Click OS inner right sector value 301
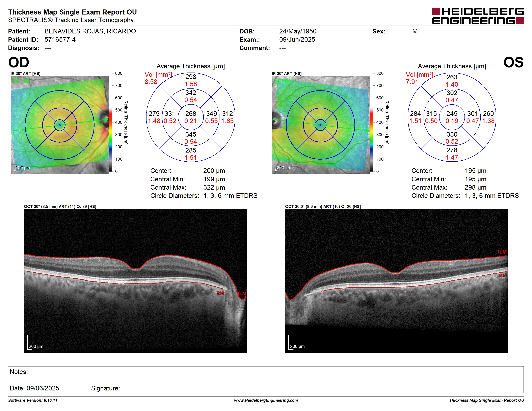532x411 pixels. tap(472, 113)
